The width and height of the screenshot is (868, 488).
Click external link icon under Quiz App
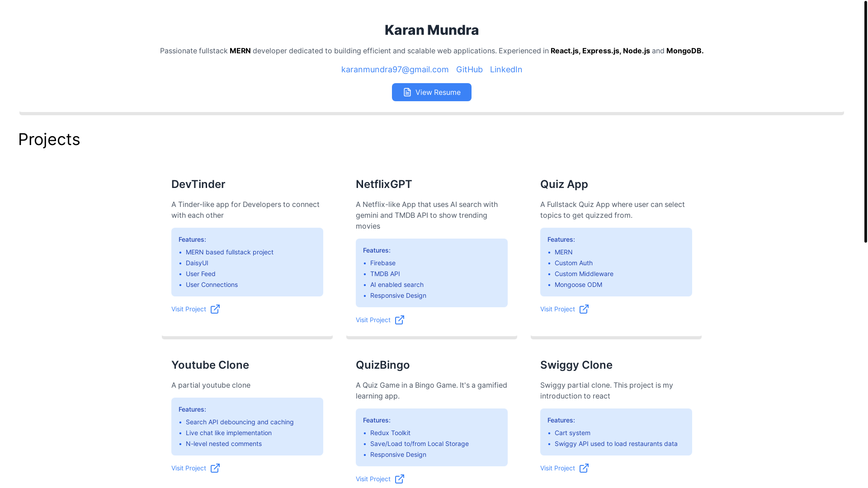[584, 309]
